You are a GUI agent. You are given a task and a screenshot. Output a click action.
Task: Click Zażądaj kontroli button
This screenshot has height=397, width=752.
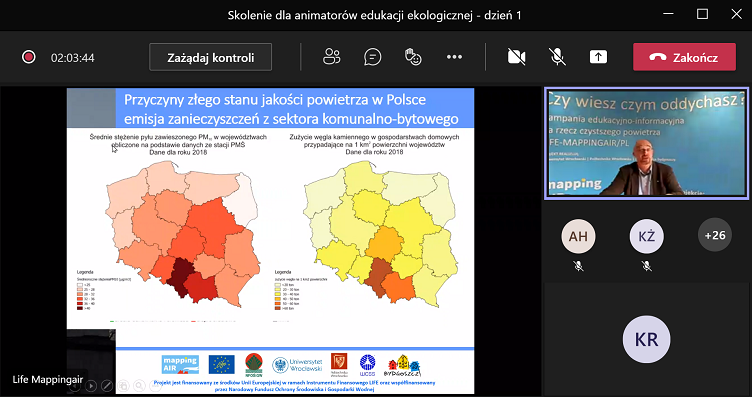pyautogui.click(x=211, y=57)
